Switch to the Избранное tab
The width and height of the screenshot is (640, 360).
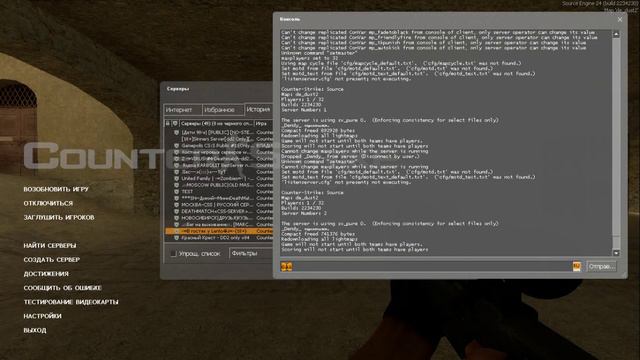click(x=223, y=110)
